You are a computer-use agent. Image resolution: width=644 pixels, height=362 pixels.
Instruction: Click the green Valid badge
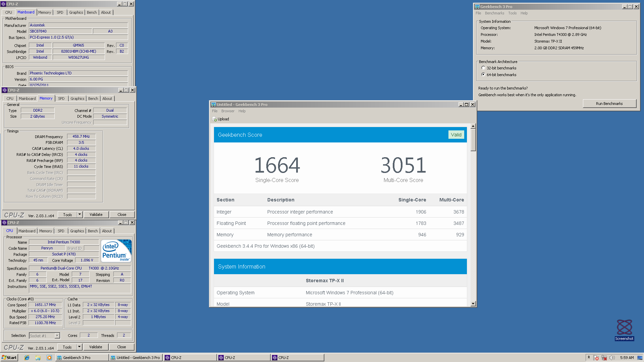coord(456,135)
